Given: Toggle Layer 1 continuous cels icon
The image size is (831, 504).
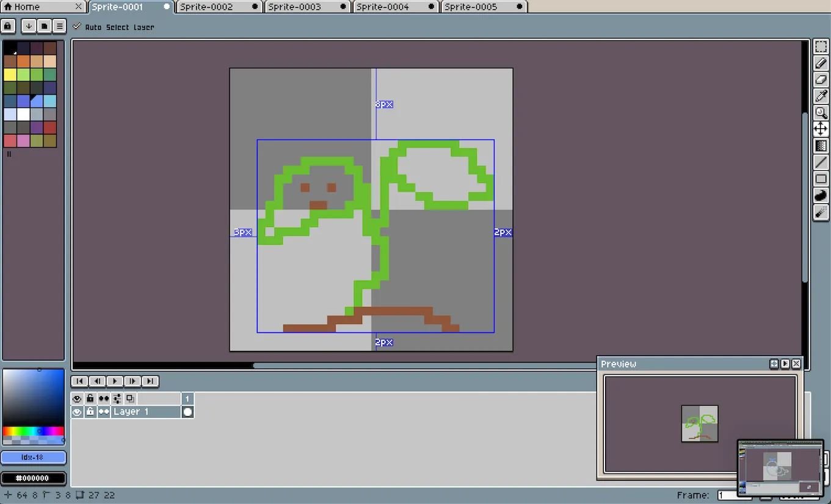Looking at the screenshot, I should pos(104,412).
